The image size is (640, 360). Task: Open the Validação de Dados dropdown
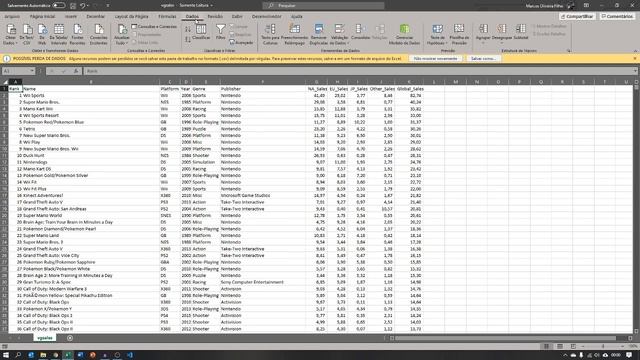[339, 35]
